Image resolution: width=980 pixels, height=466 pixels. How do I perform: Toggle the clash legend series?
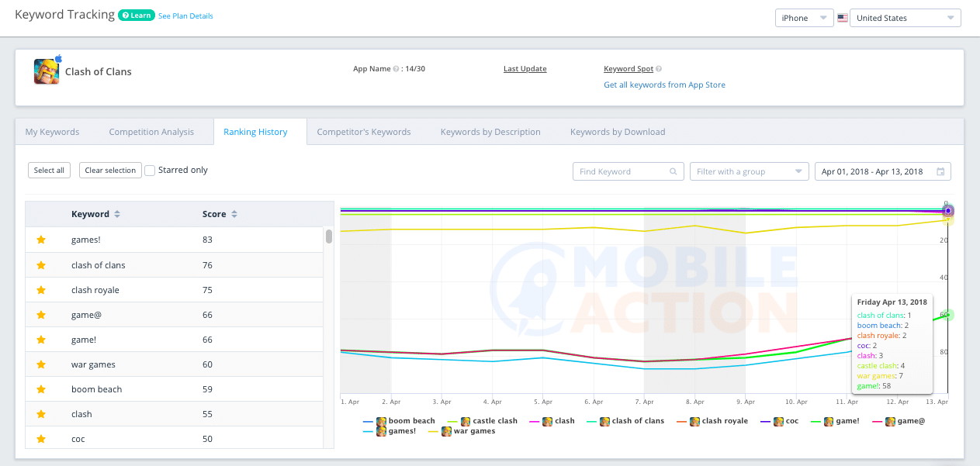(x=551, y=421)
